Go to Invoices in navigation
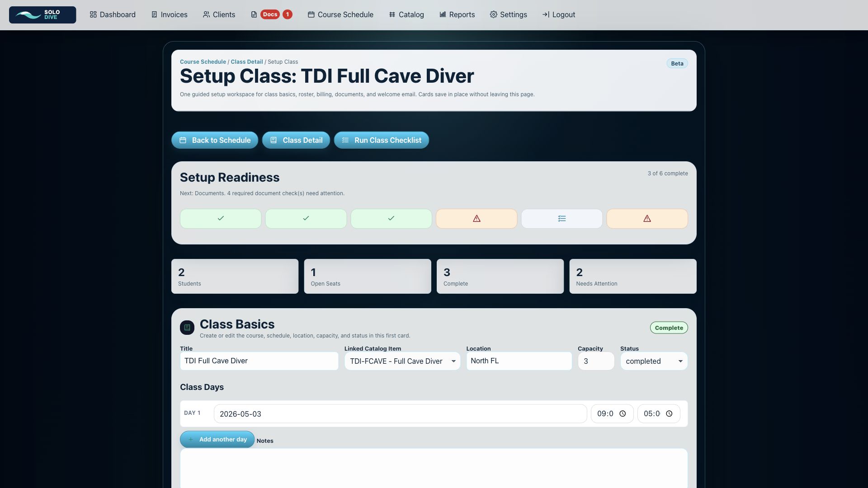The height and width of the screenshot is (488, 868). (169, 15)
